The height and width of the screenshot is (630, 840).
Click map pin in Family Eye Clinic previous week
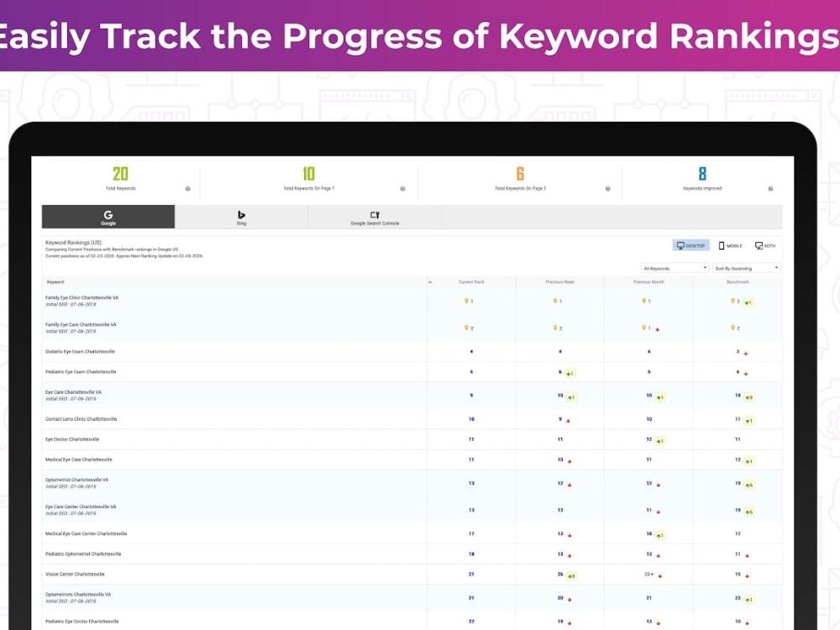click(x=555, y=301)
